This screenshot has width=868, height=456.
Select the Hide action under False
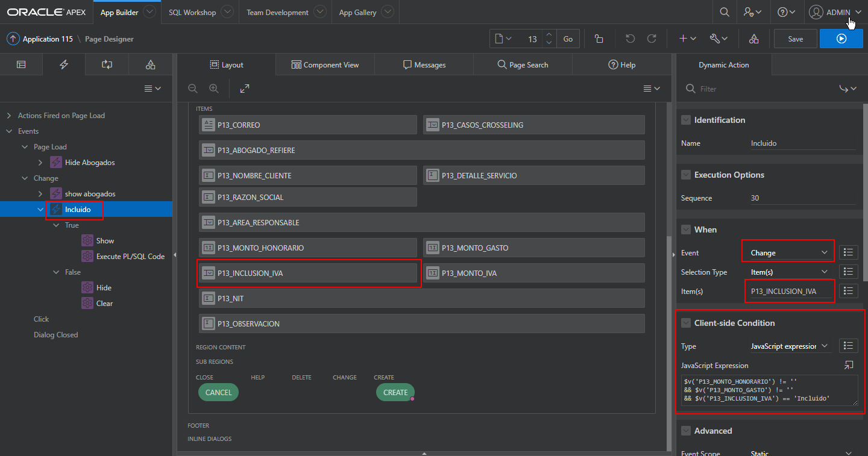pyautogui.click(x=104, y=288)
